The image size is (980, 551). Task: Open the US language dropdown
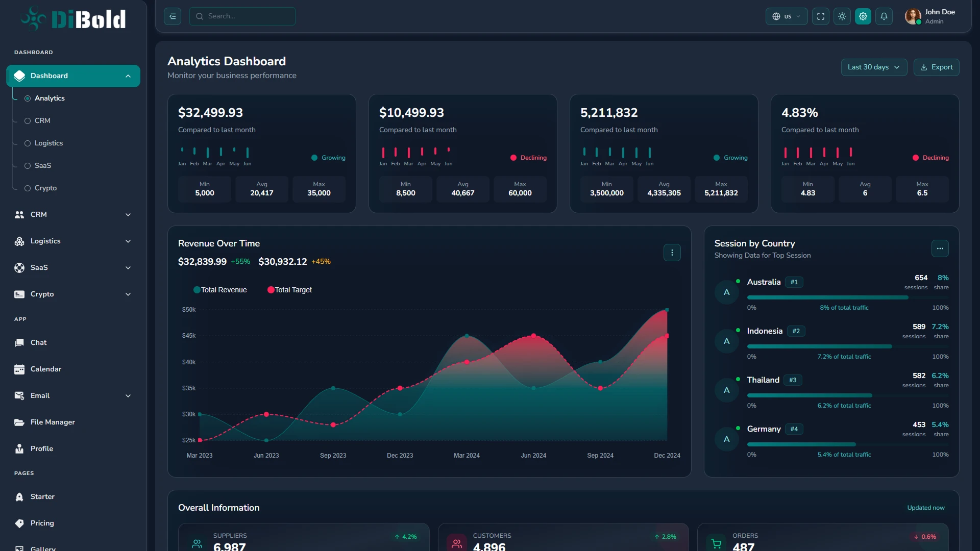pyautogui.click(x=786, y=16)
